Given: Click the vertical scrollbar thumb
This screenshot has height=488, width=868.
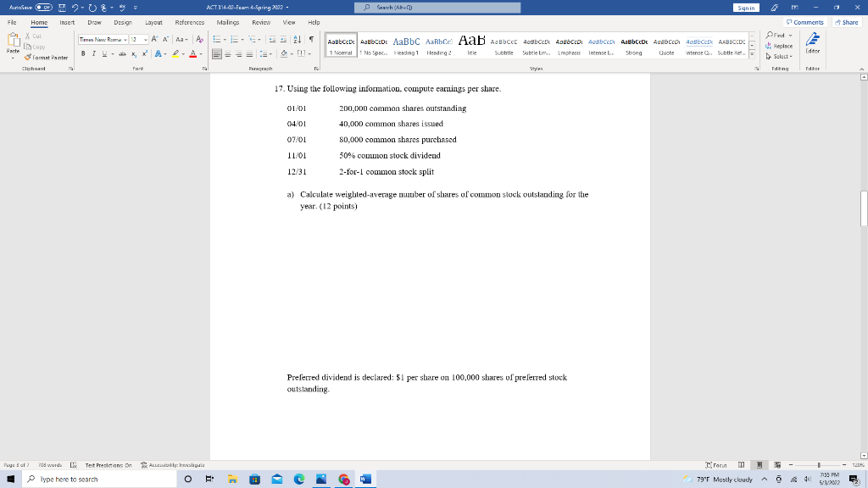Looking at the screenshot, I should click(x=864, y=208).
